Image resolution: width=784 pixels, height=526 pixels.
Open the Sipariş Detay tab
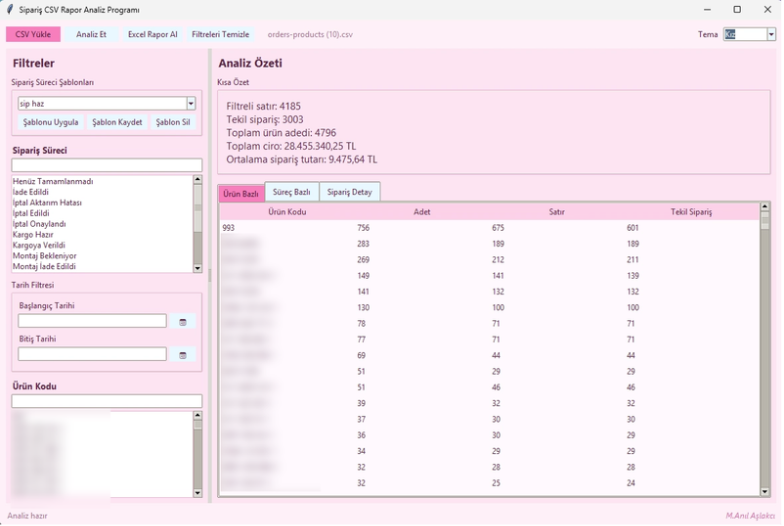pyautogui.click(x=350, y=192)
